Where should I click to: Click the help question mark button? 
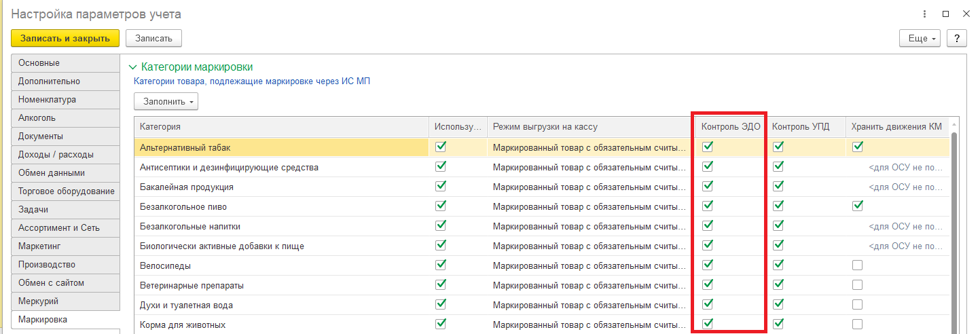coord(957,38)
